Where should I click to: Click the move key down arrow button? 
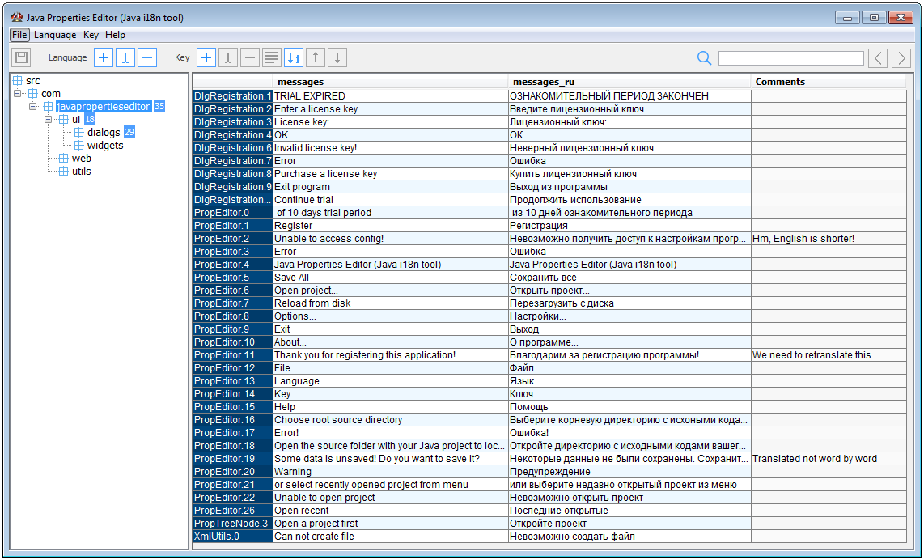click(x=337, y=57)
